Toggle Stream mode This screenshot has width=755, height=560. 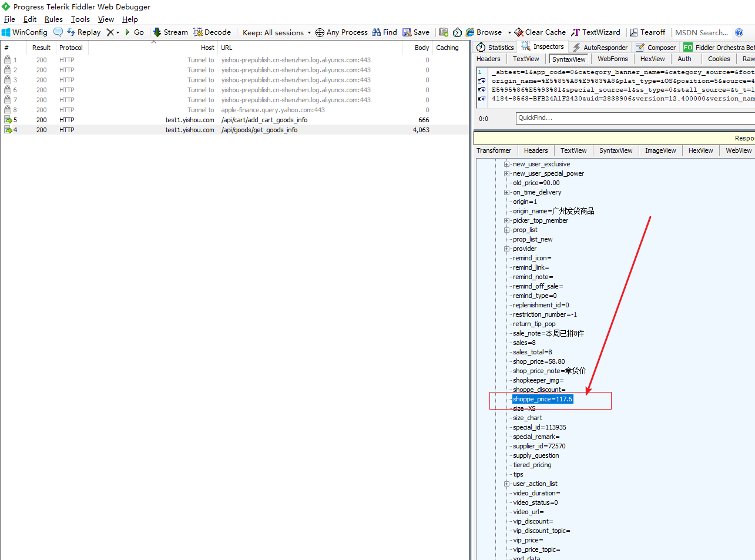click(170, 32)
